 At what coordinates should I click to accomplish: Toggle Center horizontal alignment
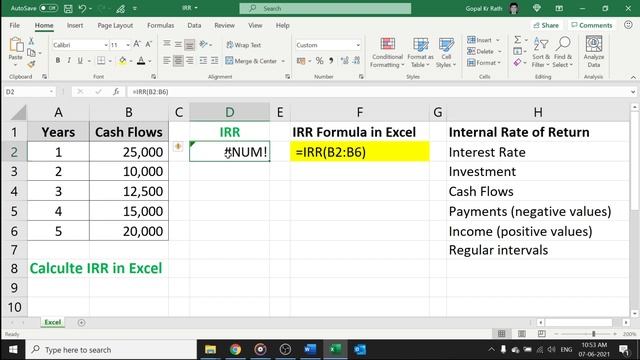[178, 61]
